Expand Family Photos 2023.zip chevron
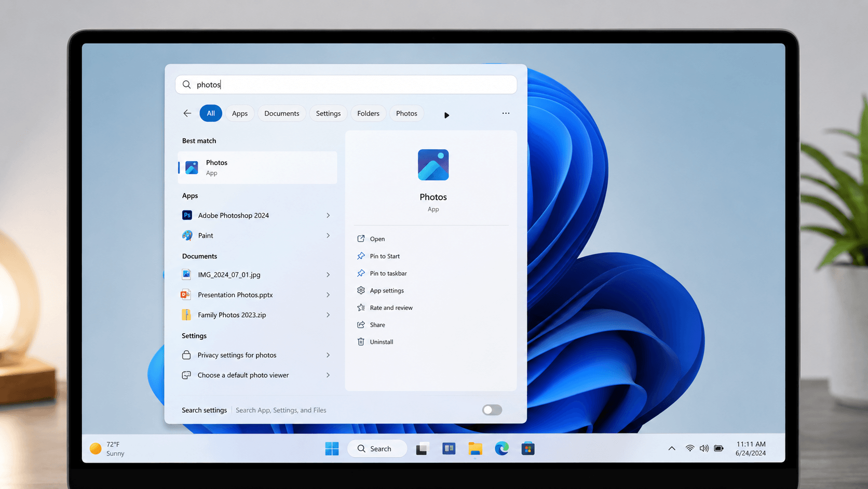 [328, 315]
